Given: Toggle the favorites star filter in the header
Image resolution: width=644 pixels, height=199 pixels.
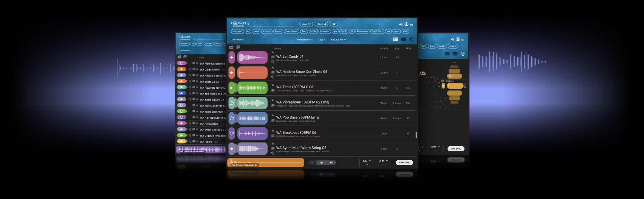Looking at the screenshot, I should [334, 24].
